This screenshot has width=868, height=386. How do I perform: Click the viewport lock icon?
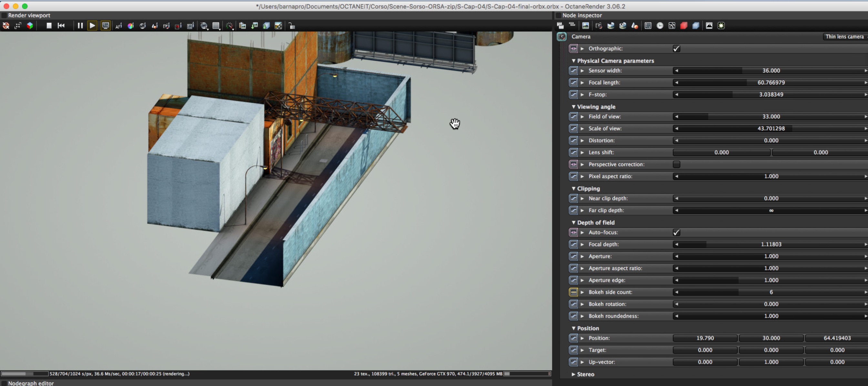coord(292,26)
